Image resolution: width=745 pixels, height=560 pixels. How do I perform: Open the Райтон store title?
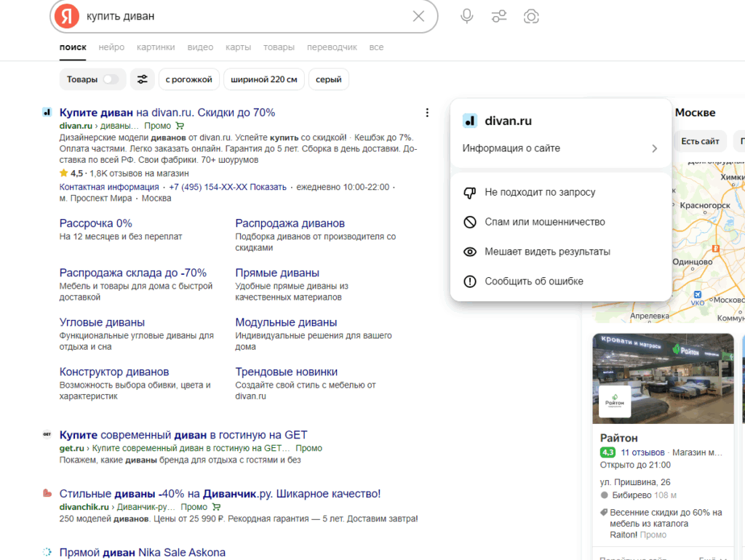coord(618,438)
